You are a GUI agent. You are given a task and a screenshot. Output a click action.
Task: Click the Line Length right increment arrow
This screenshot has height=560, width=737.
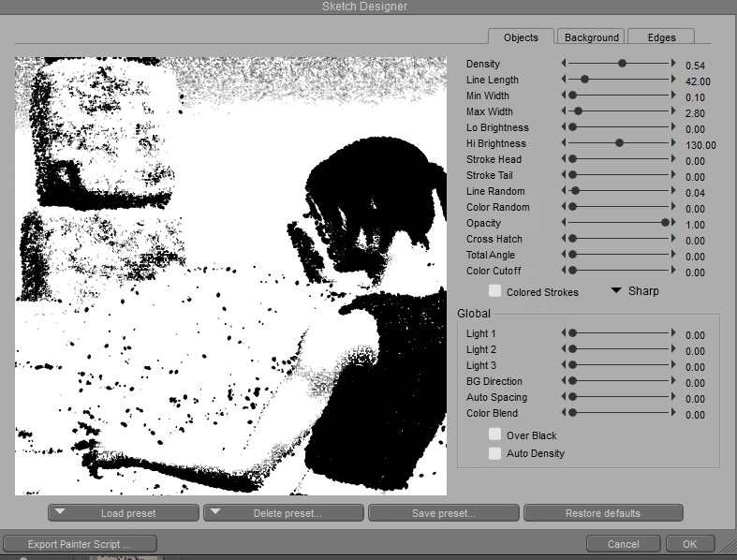673,79
